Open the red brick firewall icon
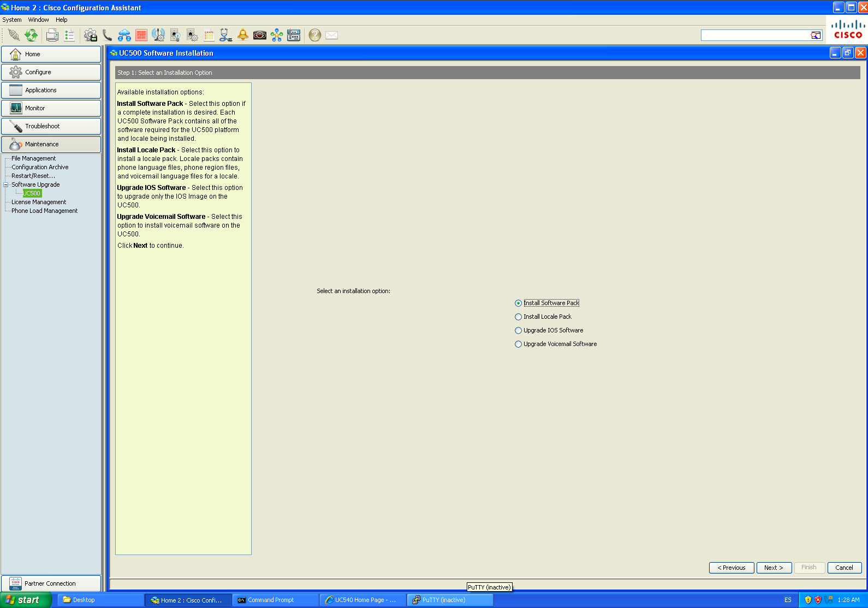868x608 pixels. pyautogui.click(x=141, y=35)
